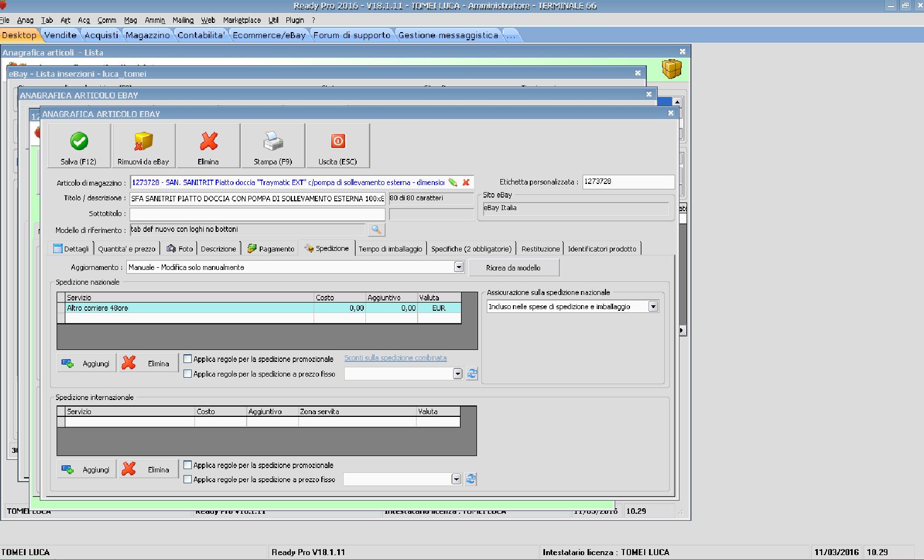Delete the eBay article with Elimina toolbar button
This screenshot has width=924, height=560.
coord(209,145)
